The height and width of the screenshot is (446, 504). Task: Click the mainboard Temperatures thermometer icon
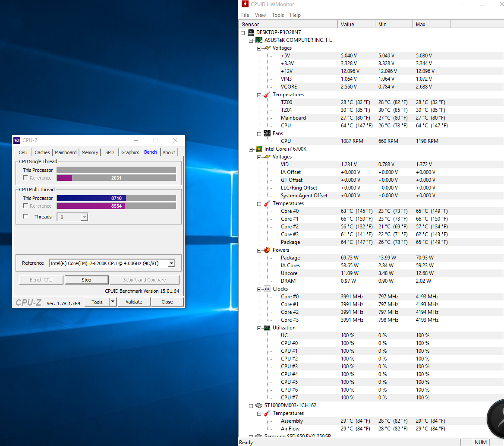[x=267, y=95]
